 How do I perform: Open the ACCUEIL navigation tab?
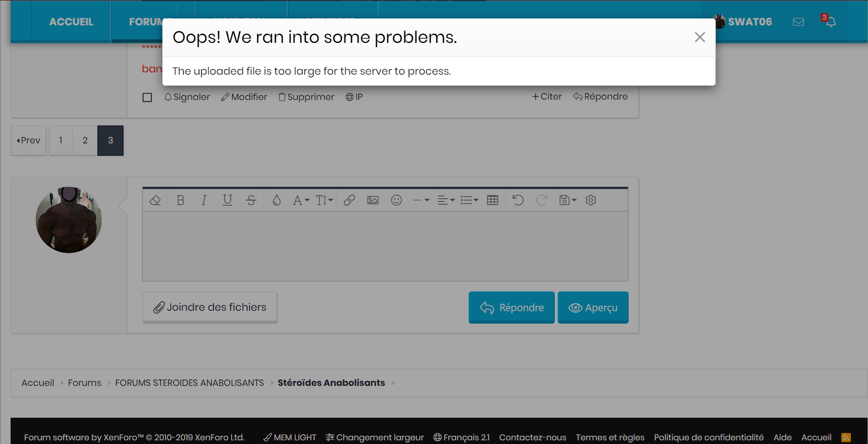(71, 22)
